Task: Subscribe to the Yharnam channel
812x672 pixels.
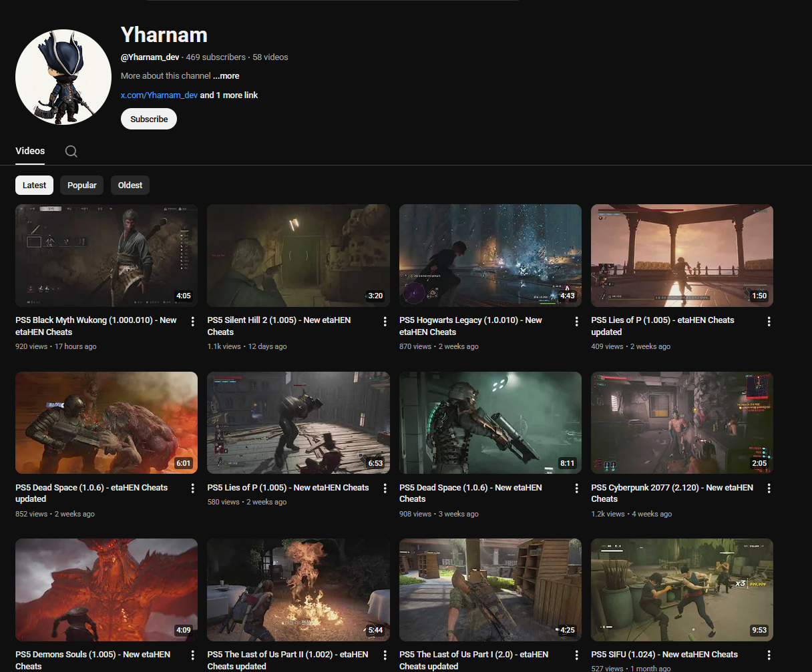Action: 149,119
